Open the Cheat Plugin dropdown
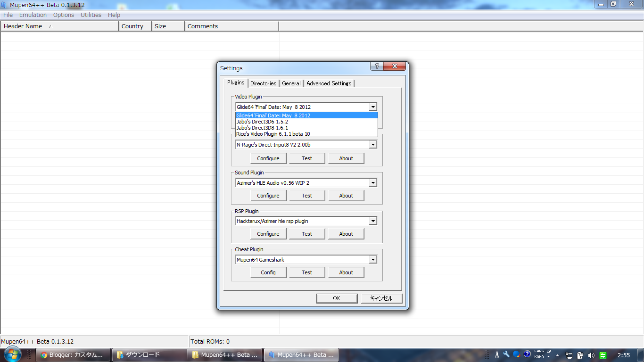This screenshot has height=362, width=644. (x=373, y=260)
